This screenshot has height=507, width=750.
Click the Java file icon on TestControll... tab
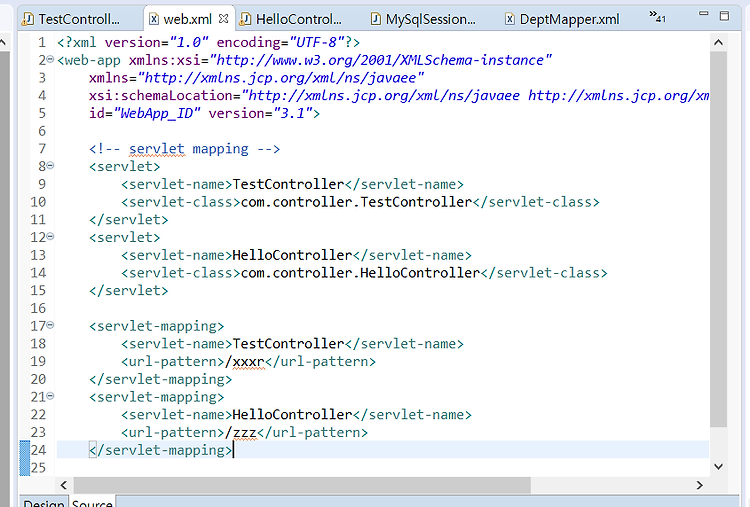(x=29, y=19)
